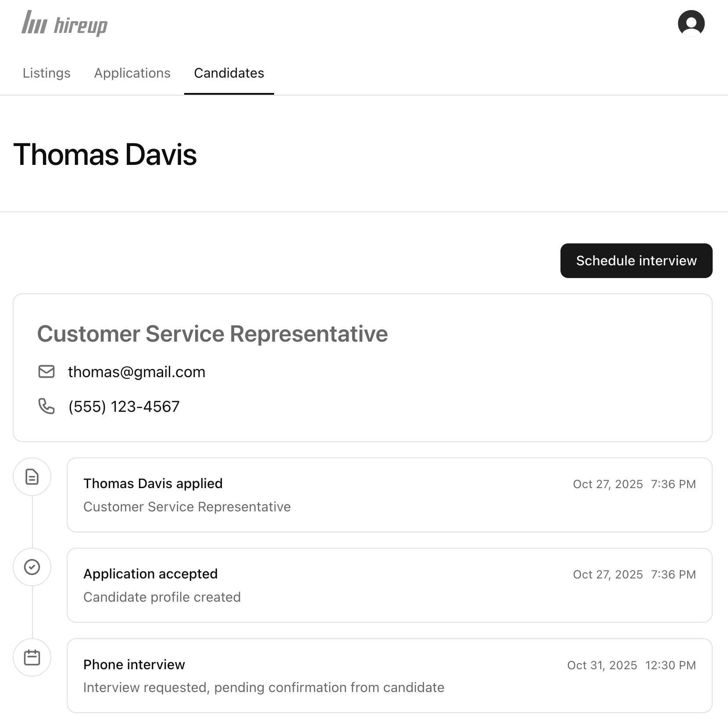Select the checkmark circle timeline icon
The width and height of the screenshot is (728, 728).
point(32,567)
